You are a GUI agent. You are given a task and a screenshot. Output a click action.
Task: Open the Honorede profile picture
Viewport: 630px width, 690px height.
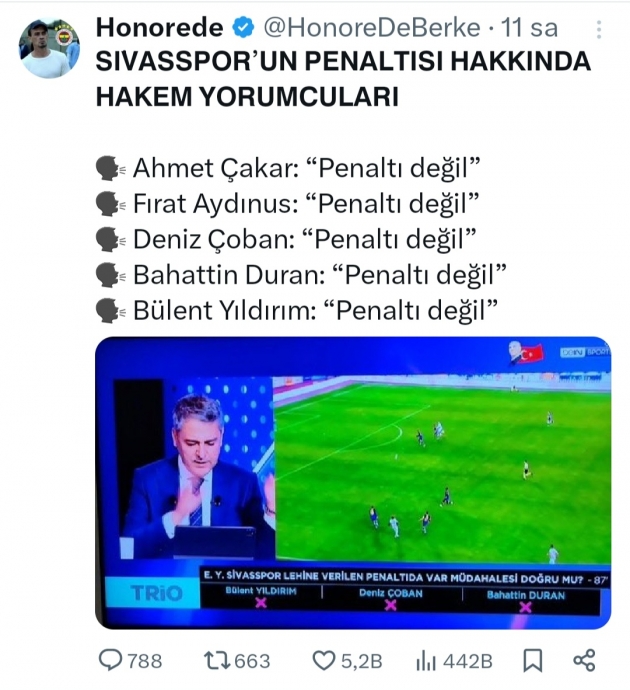point(49,48)
